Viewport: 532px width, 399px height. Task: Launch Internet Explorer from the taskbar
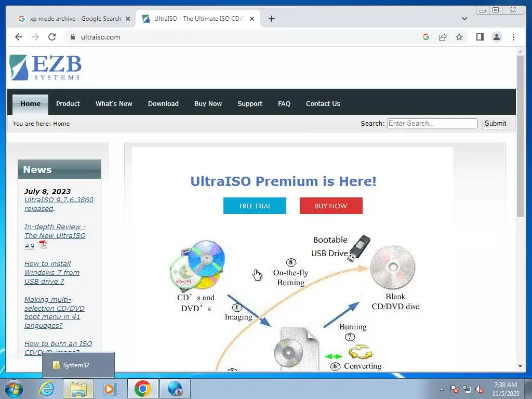(x=46, y=389)
